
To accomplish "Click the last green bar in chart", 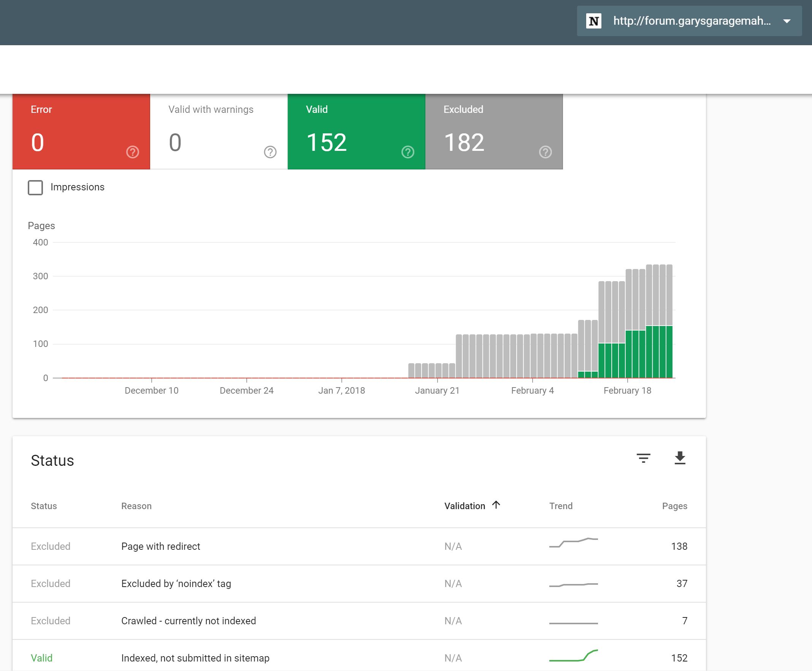I will [669, 352].
